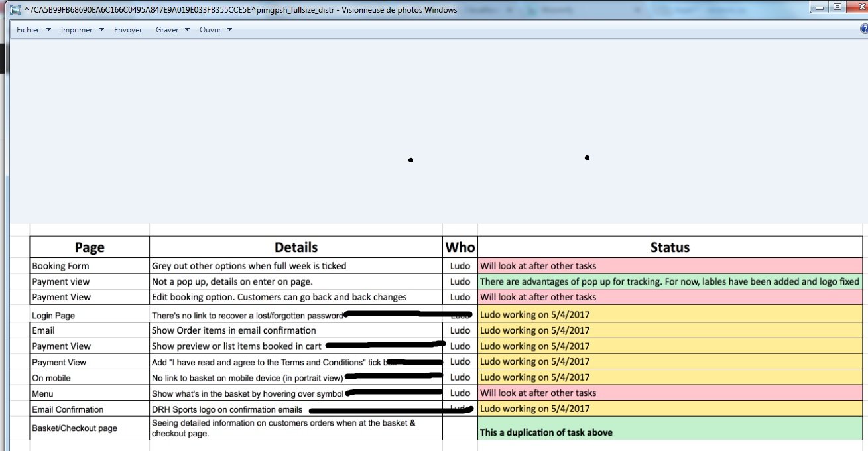
Task: Open the Fichier menu
Action: (x=33, y=30)
